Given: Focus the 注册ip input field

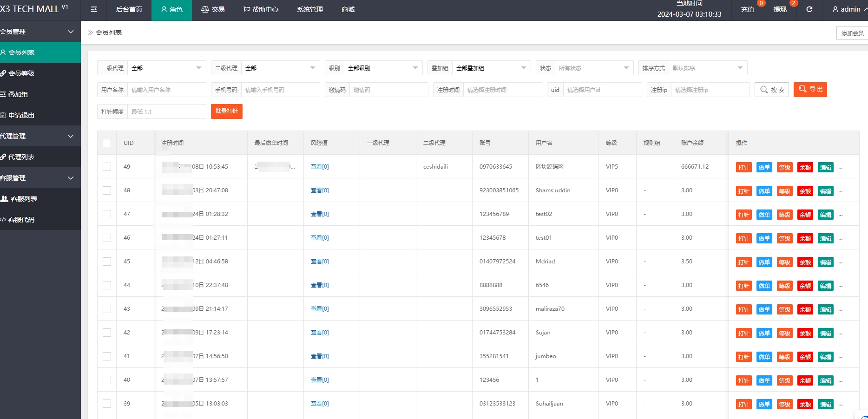Looking at the screenshot, I should (710, 90).
